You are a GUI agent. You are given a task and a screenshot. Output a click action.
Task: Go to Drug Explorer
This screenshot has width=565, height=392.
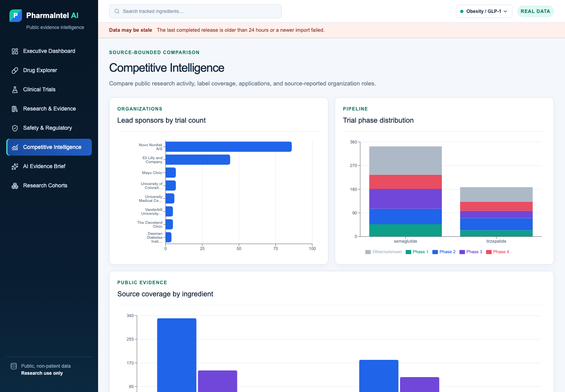tap(49, 71)
